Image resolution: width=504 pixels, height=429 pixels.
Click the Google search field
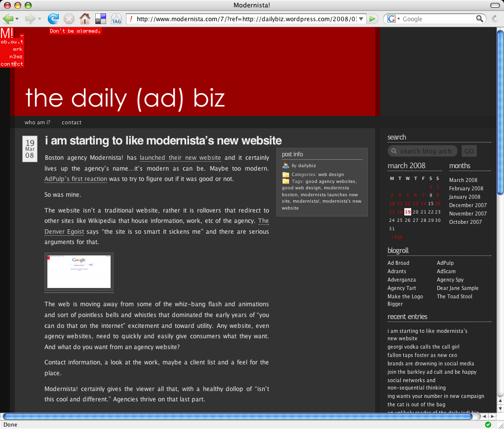(x=438, y=19)
